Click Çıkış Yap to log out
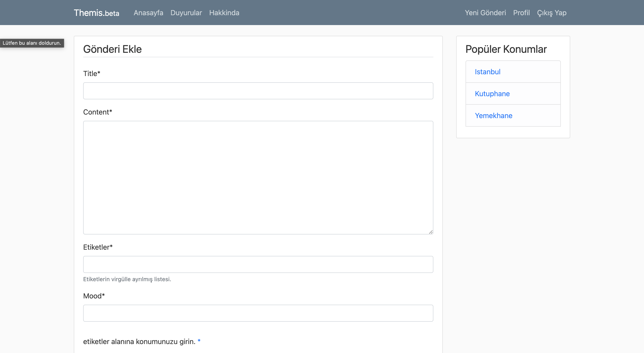This screenshot has height=353, width=644. [551, 13]
